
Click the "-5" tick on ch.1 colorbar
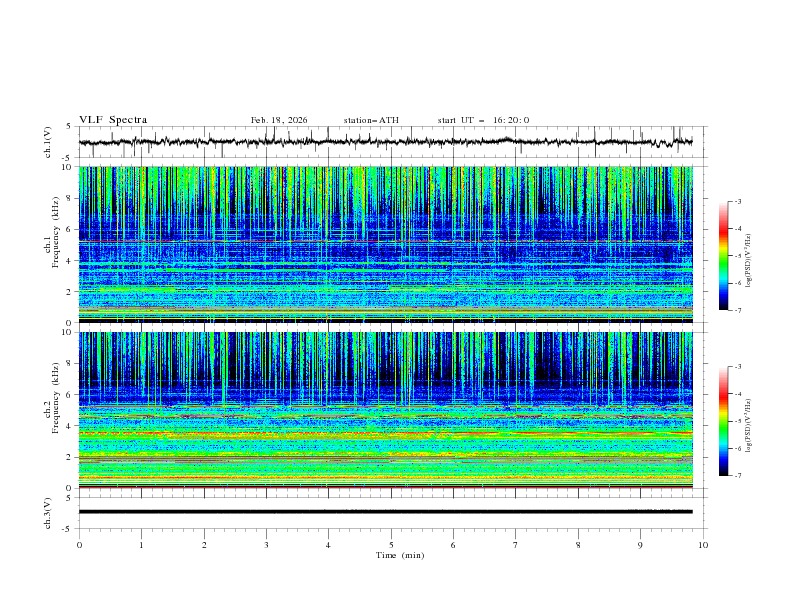pos(738,256)
